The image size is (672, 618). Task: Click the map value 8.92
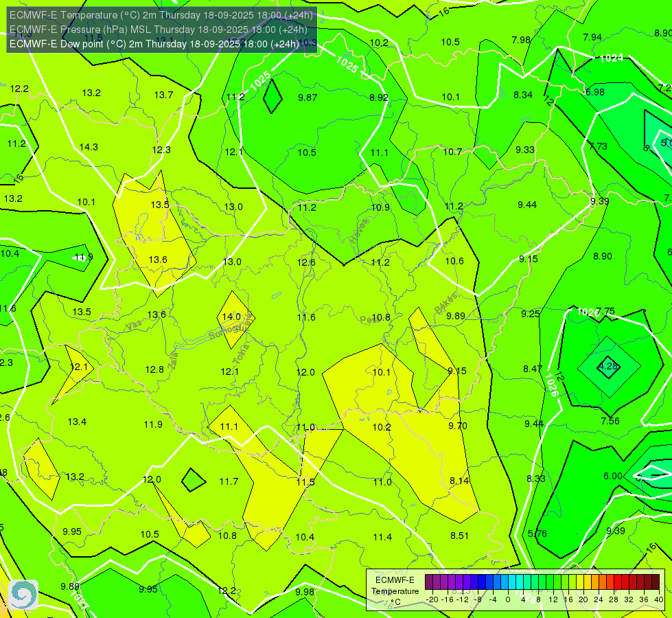pyautogui.click(x=379, y=98)
